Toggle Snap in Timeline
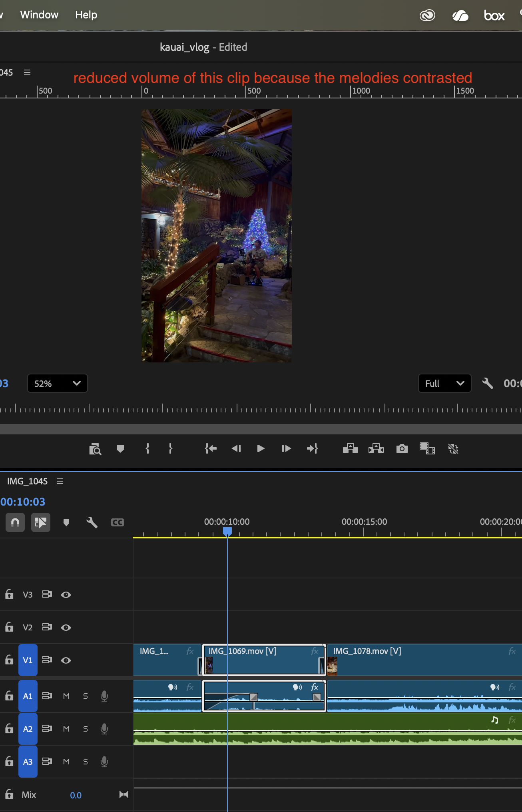 [15, 522]
